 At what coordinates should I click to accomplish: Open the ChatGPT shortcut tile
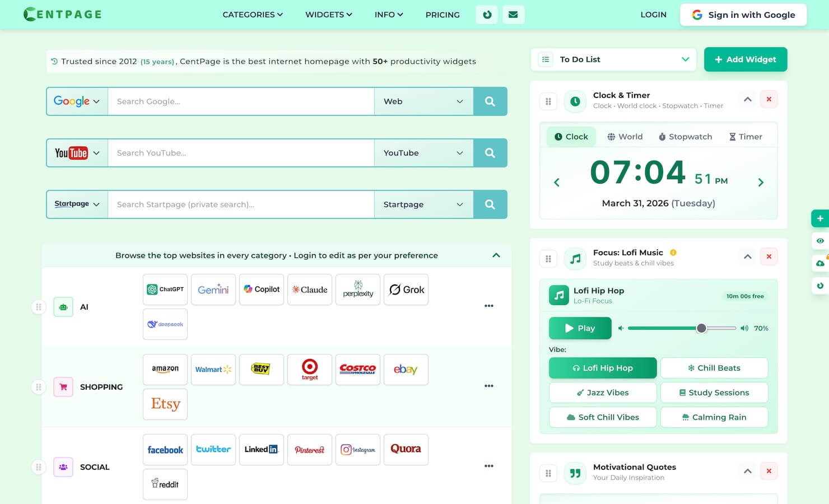pyautogui.click(x=165, y=290)
